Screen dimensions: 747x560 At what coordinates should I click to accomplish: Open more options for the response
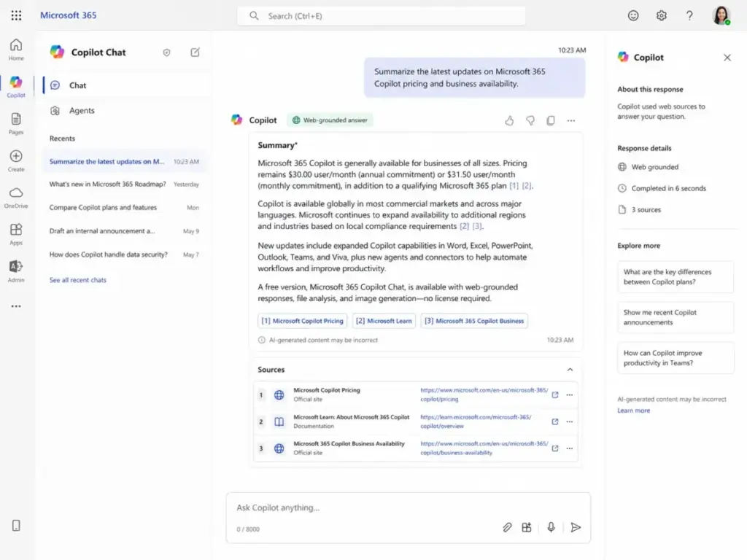coord(571,120)
